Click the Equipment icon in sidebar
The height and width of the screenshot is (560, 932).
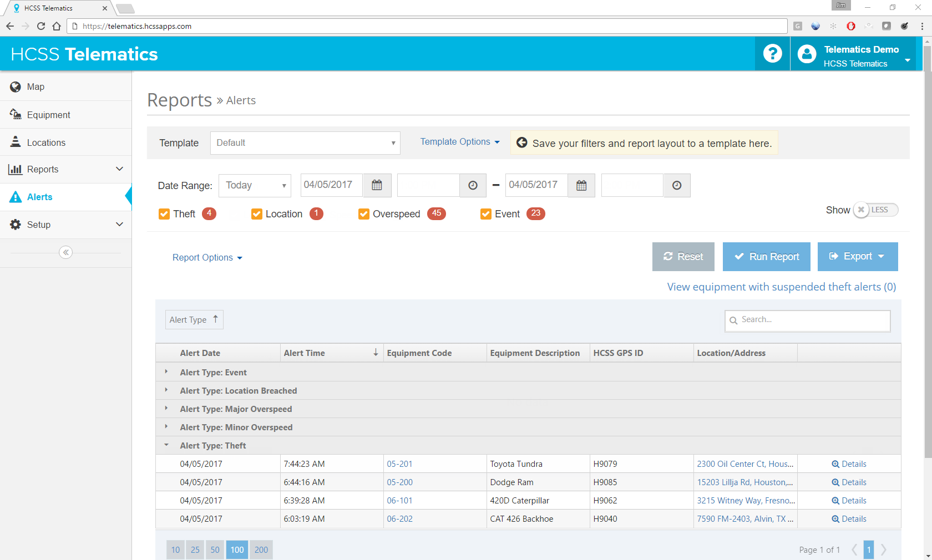click(x=16, y=114)
